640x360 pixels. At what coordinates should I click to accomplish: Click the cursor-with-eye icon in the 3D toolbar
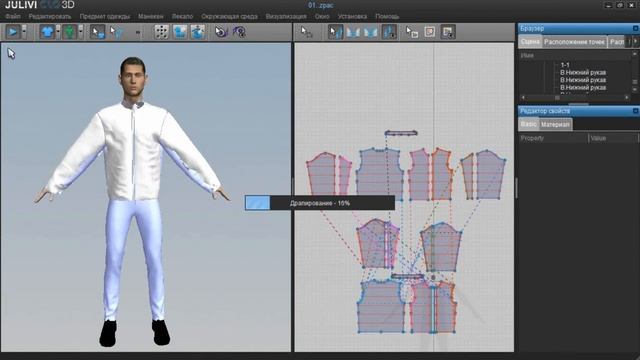pyautogui.click(x=221, y=32)
